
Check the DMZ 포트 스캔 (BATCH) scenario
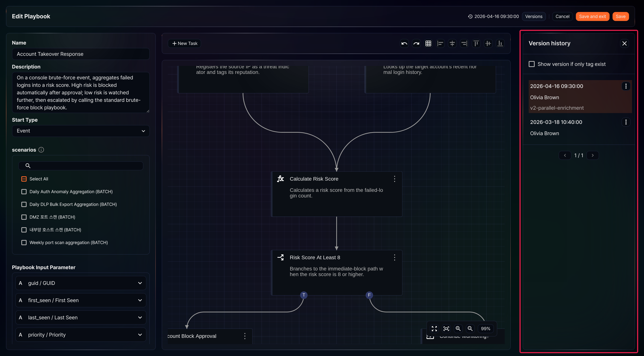click(x=24, y=217)
